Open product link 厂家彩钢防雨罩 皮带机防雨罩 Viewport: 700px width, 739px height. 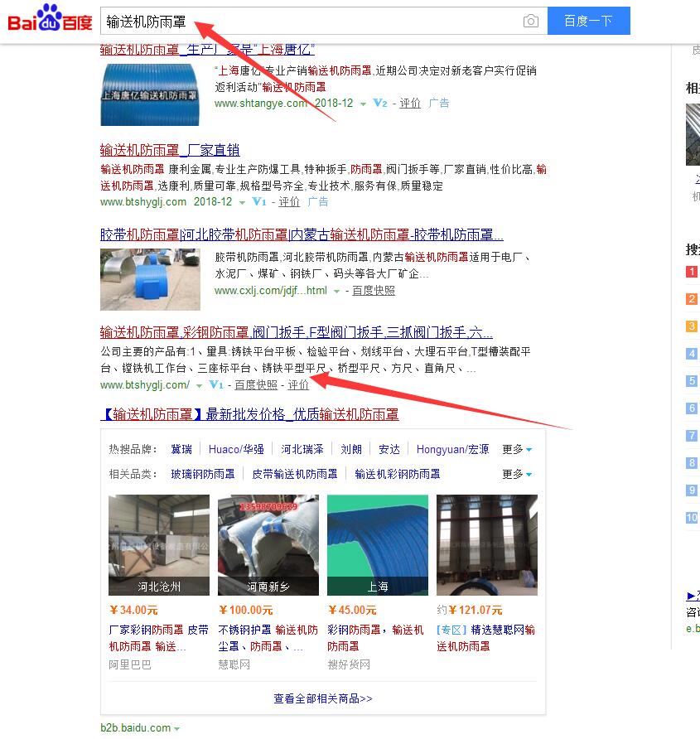point(159,638)
